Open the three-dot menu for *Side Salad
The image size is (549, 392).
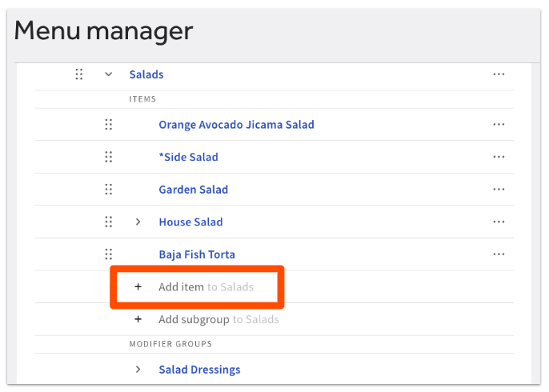(499, 157)
